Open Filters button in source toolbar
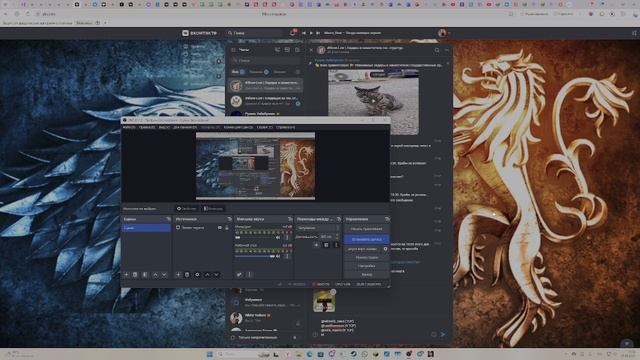The width and height of the screenshot is (640, 360). point(213,209)
